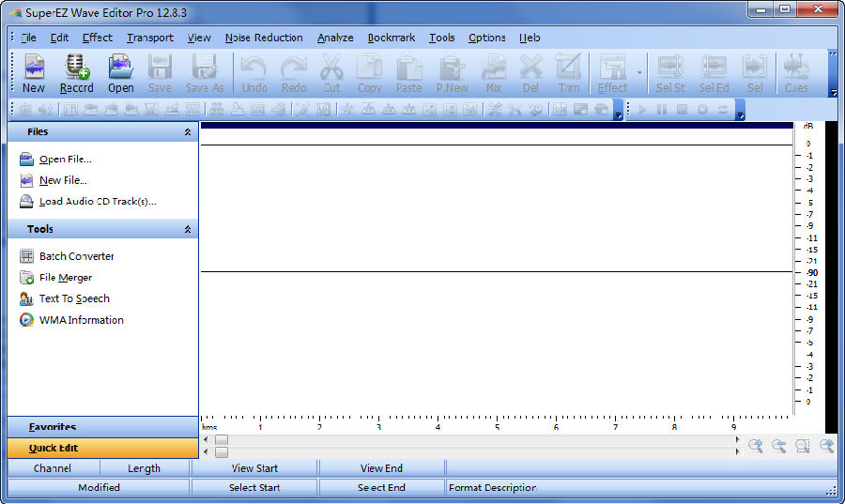This screenshot has width=845, height=504.
Task: Click the P.New paste-to-new icon
Action: (x=453, y=74)
